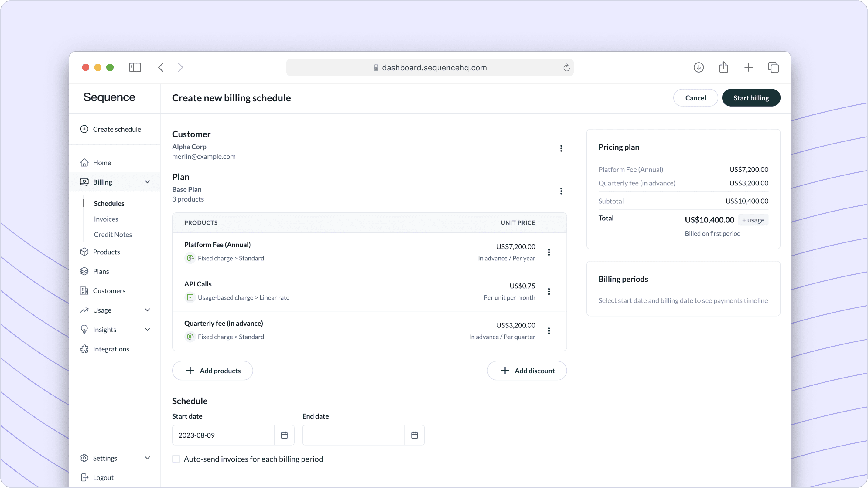
Task: Click into the End date input field
Action: coord(353,435)
